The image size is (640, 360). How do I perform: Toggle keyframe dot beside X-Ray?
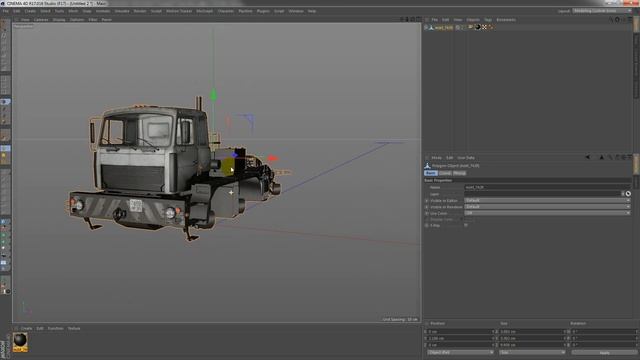[427, 225]
